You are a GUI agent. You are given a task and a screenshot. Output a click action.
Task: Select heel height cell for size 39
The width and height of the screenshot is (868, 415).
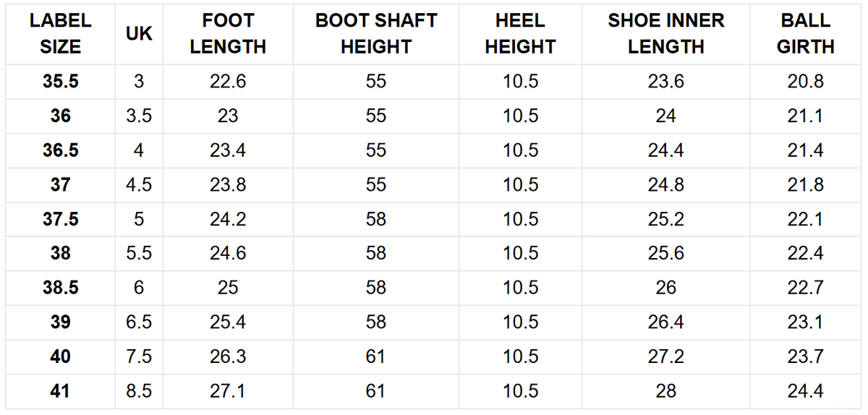pos(520,322)
